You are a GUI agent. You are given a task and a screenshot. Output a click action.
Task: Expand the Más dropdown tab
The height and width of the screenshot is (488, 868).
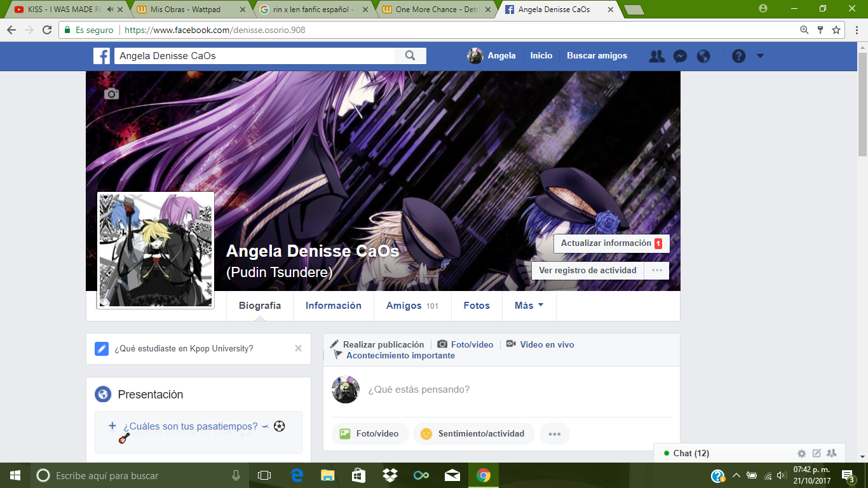[529, 306]
